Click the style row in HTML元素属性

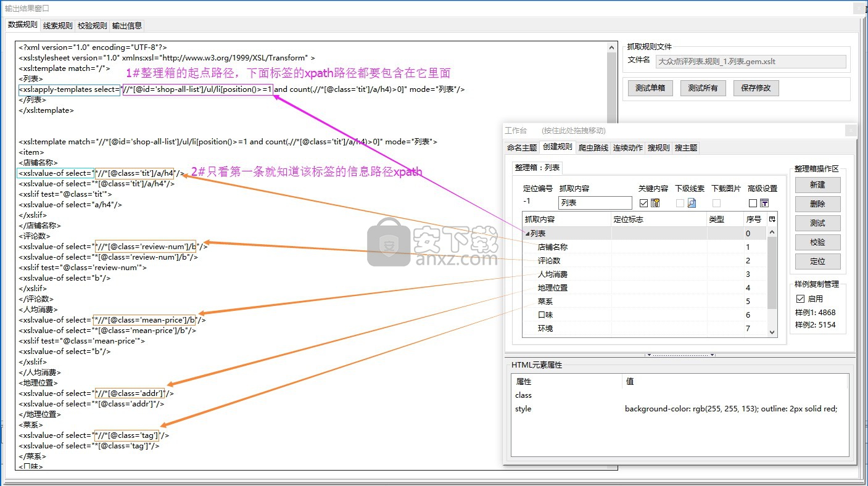point(680,409)
